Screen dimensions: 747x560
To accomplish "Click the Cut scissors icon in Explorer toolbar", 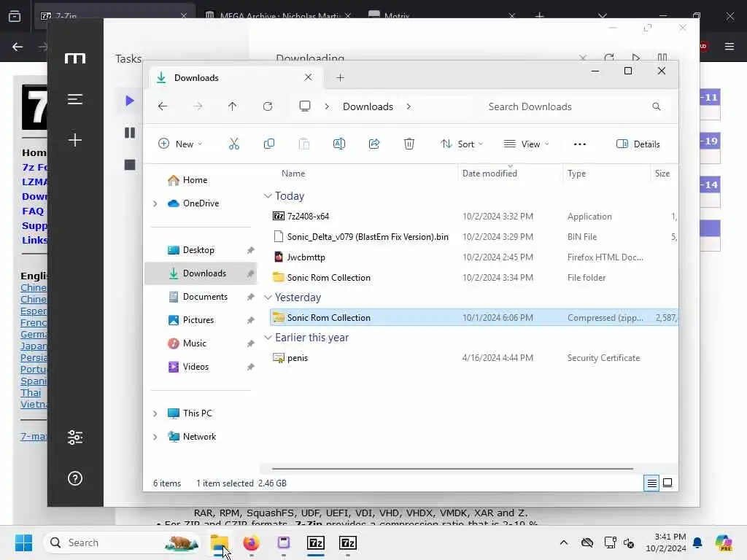I will [234, 144].
